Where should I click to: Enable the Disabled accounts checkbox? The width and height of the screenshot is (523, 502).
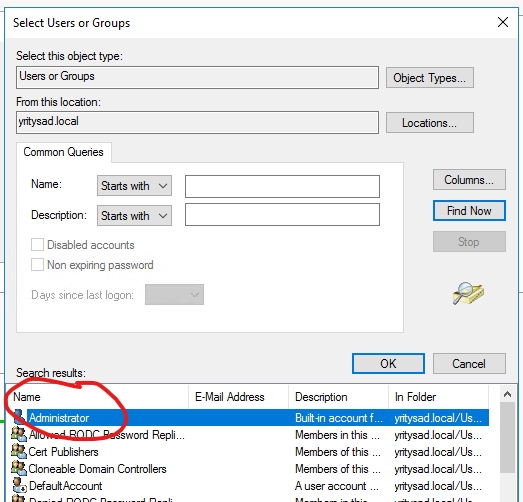click(x=37, y=244)
